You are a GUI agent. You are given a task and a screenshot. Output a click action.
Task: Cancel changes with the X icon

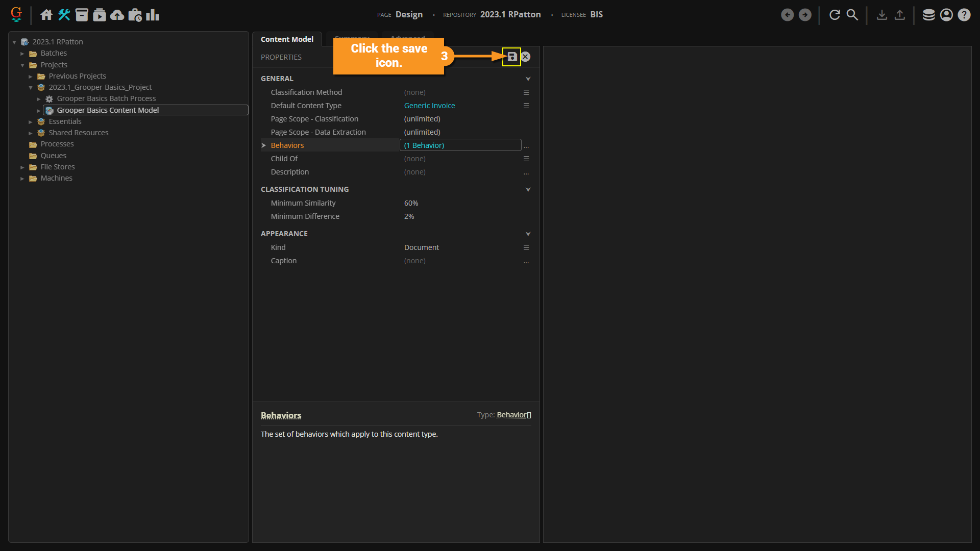526,57
